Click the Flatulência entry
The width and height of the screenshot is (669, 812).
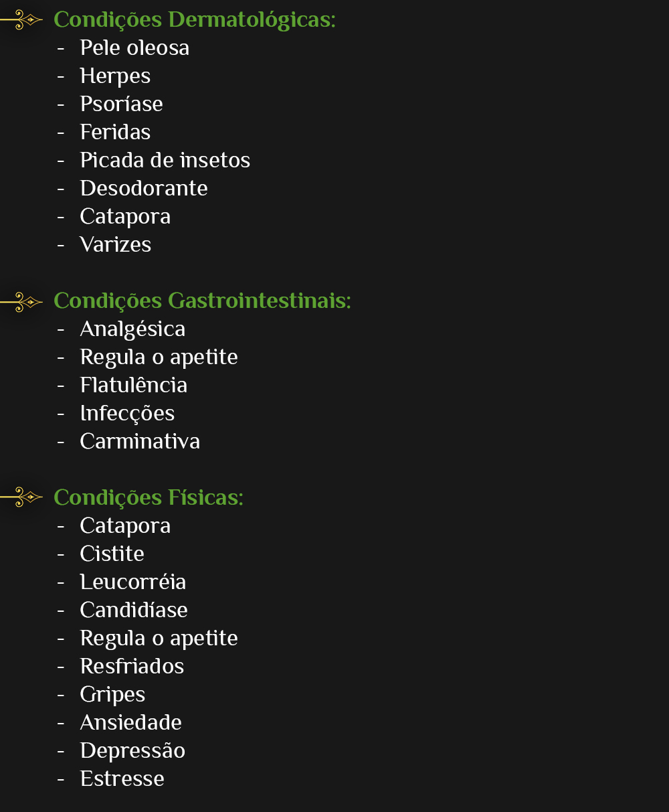tap(133, 386)
